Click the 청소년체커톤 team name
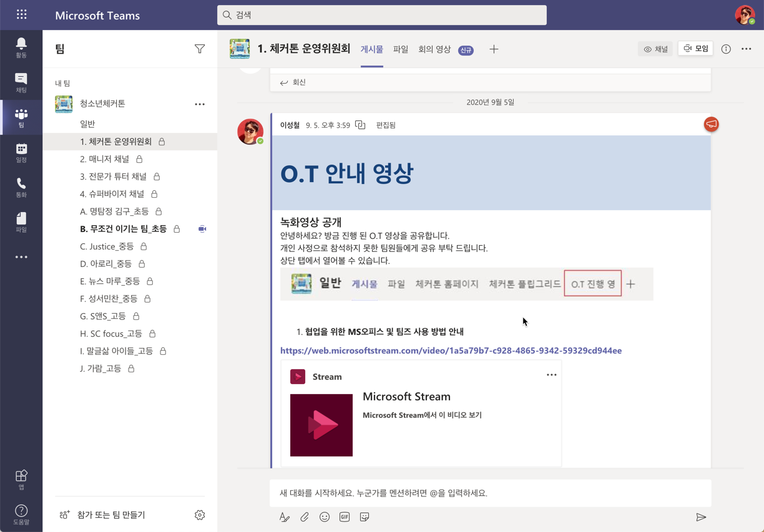764x532 pixels. point(102,104)
